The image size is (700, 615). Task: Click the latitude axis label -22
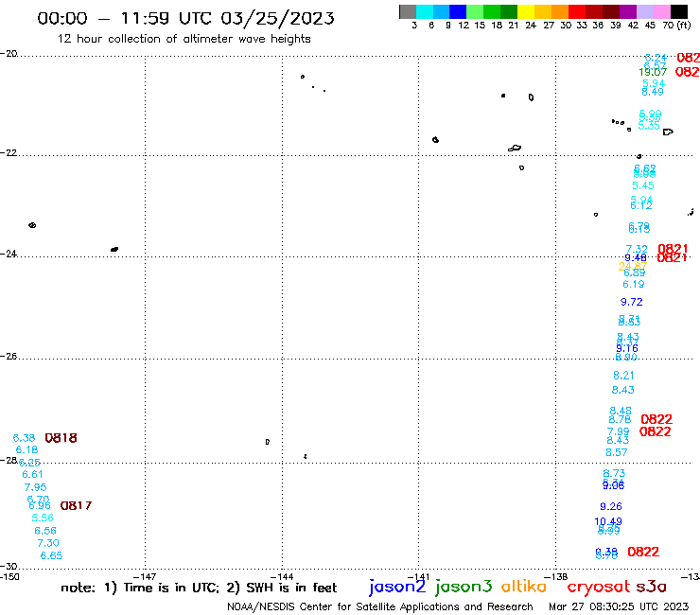[9, 153]
